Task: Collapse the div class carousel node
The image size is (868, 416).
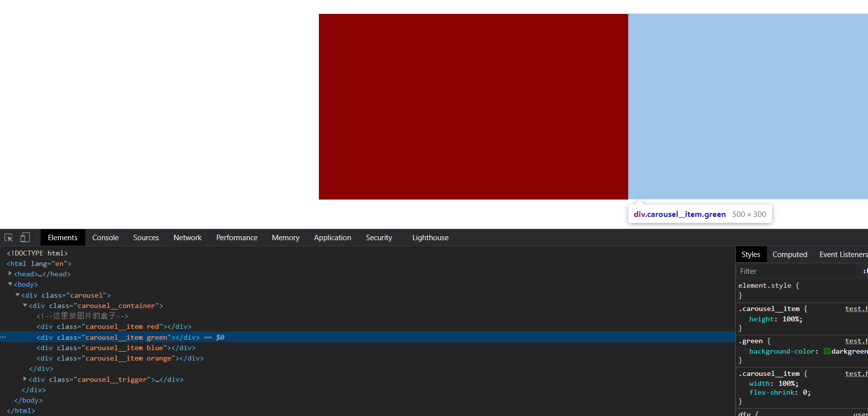Action: (17, 295)
